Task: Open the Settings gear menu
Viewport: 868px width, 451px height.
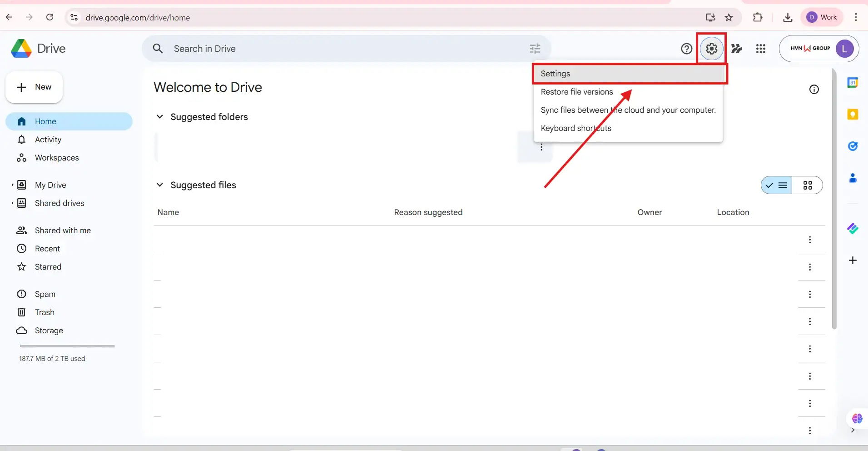Action: [711, 49]
